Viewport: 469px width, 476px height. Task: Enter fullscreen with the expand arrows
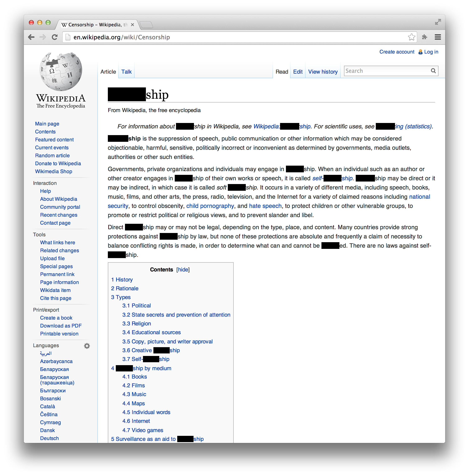coord(438,22)
